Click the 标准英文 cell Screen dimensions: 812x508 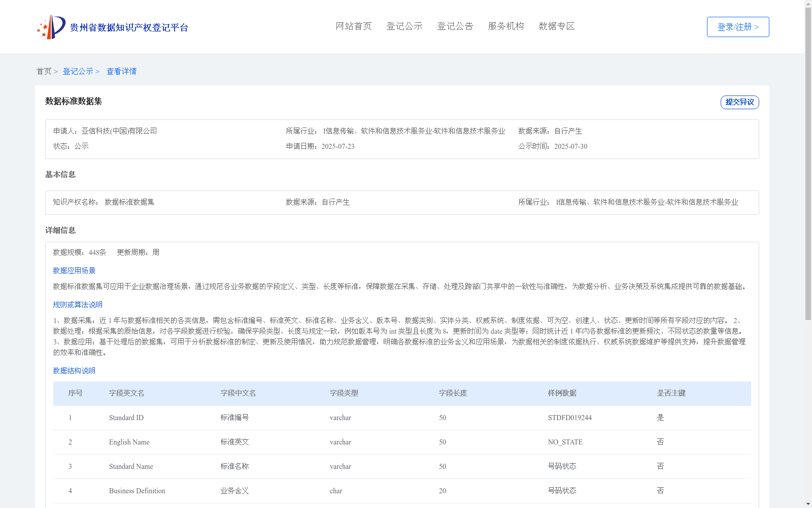pos(235,442)
